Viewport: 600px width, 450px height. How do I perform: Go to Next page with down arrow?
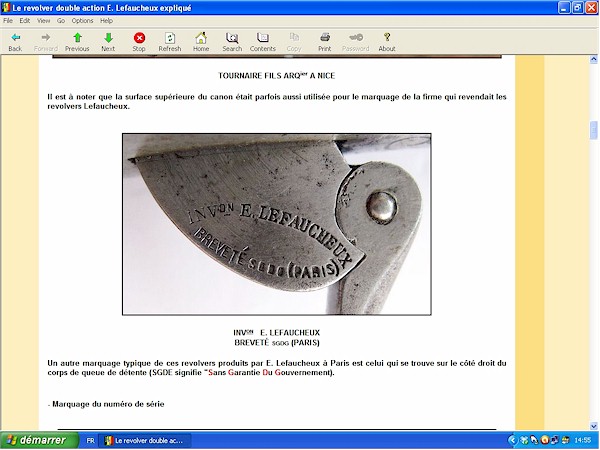click(108, 38)
